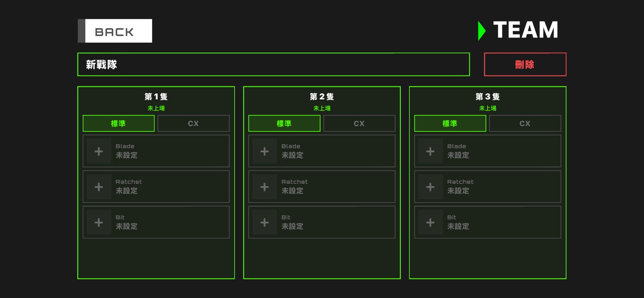
Task: Add Bit with plus icon in 第3隻
Action: coord(430,222)
